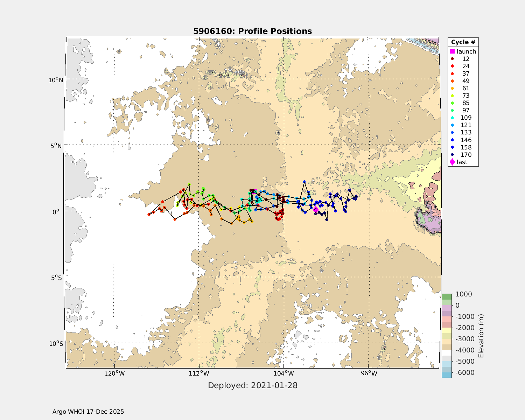This screenshot has width=525, height=420.
Task: Select the cycle 61 orange legend marker
Action: pos(452,88)
